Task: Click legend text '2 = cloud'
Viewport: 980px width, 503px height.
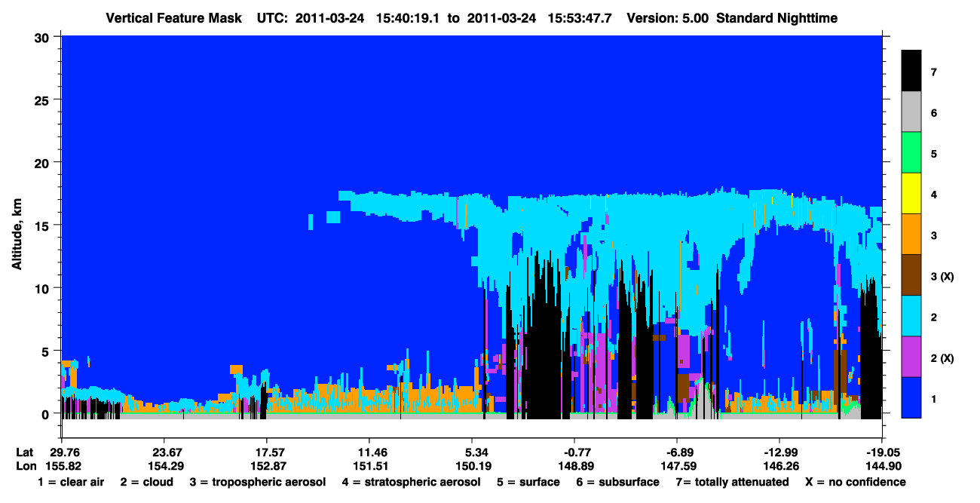Action: coord(145,482)
